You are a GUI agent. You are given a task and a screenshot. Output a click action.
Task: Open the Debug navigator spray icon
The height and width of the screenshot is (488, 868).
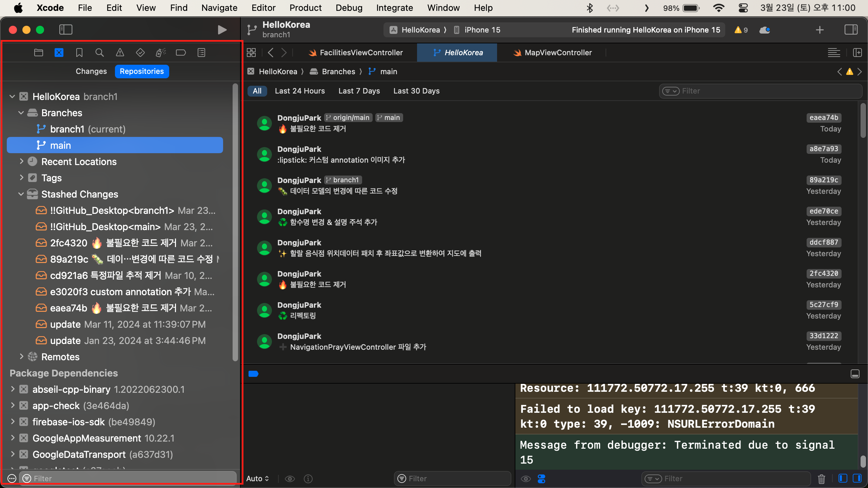(161, 53)
